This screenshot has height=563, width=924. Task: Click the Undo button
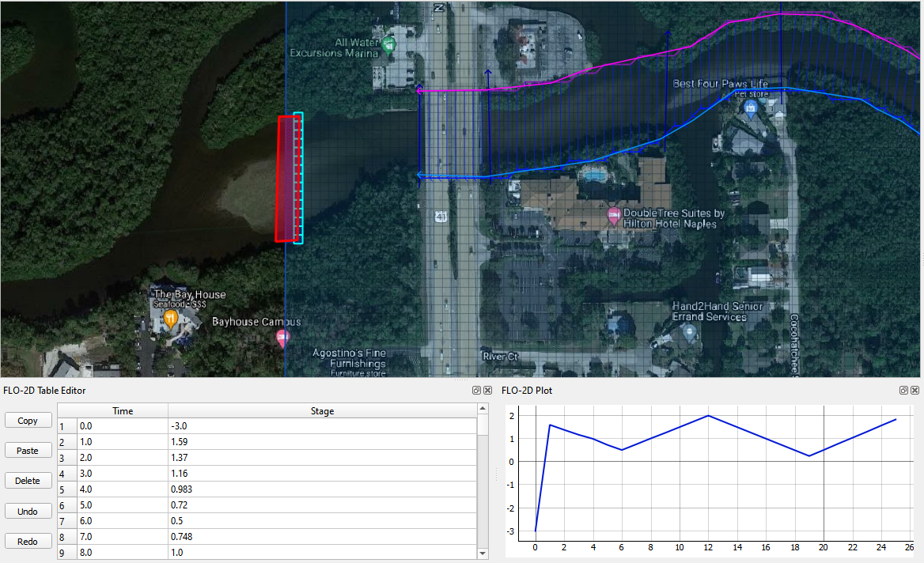click(x=28, y=512)
